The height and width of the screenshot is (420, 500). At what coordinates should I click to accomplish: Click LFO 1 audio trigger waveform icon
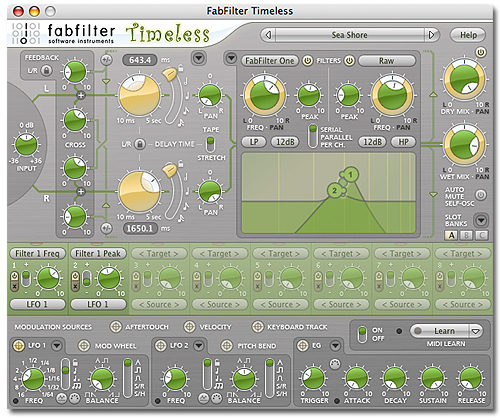click(x=62, y=398)
